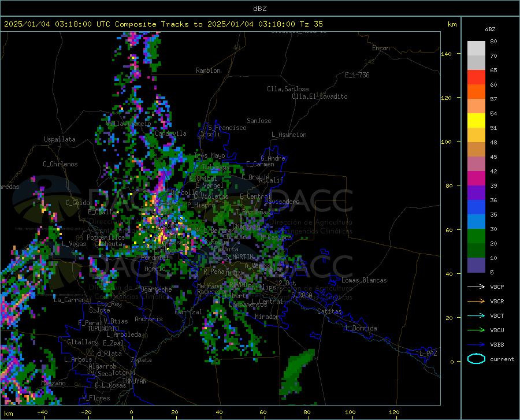This screenshot has width=520, height=420.
Task: Click the 'C_Chilenos' map label
Action: 60,164
